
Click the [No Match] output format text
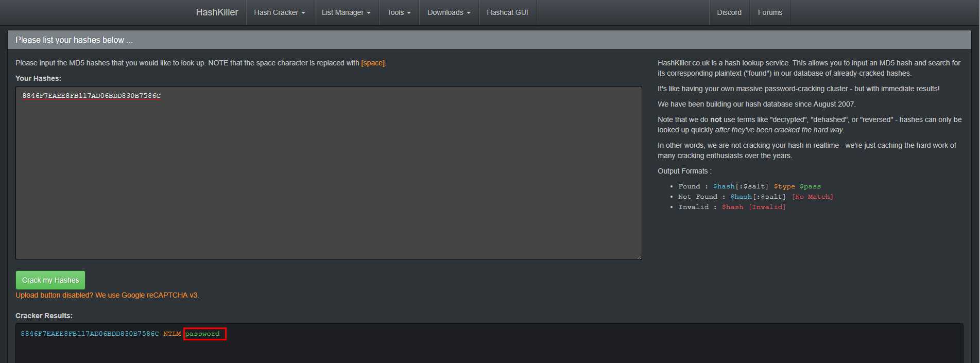(813, 197)
